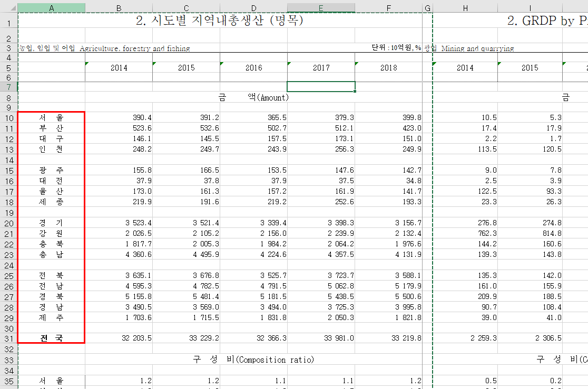Click total 32 203.5 in row 31
Image resolution: width=588 pixels, height=389 pixels.
tap(136, 338)
